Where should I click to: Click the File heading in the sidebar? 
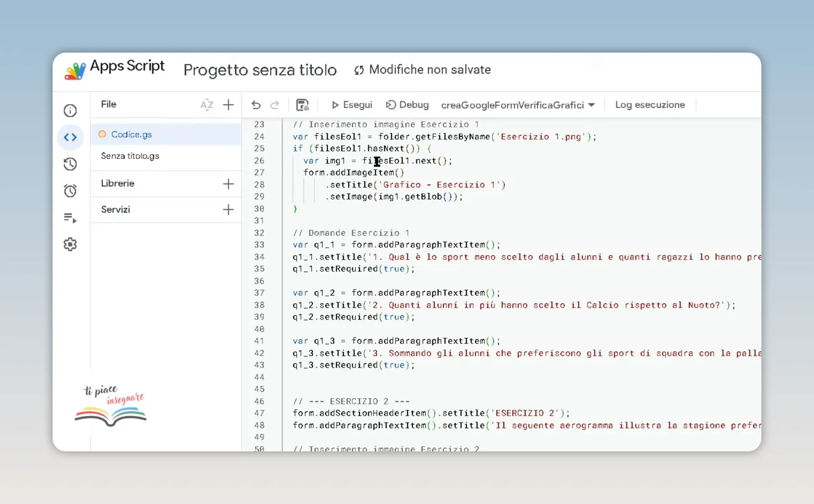(109, 104)
